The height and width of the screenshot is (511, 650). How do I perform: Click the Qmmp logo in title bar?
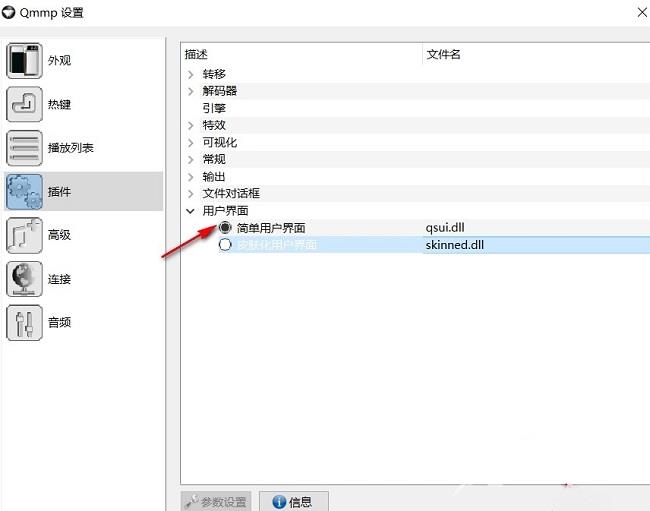[x=10, y=12]
